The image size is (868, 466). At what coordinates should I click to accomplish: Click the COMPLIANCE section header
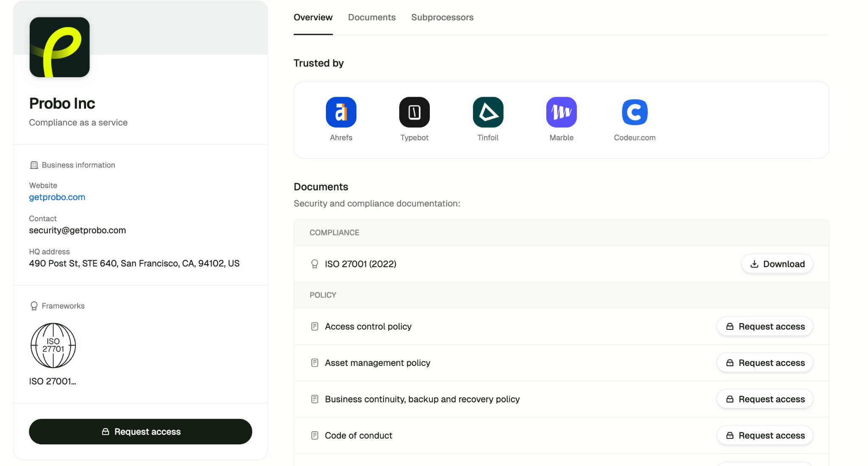coord(334,233)
